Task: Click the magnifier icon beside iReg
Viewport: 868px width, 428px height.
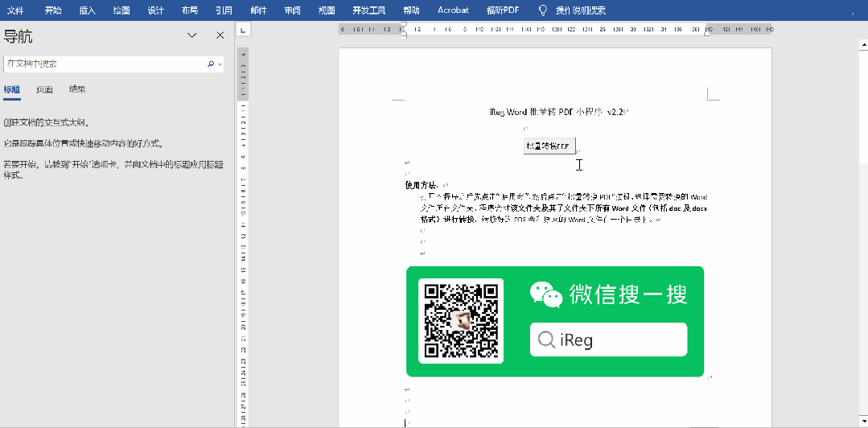Action: click(547, 340)
